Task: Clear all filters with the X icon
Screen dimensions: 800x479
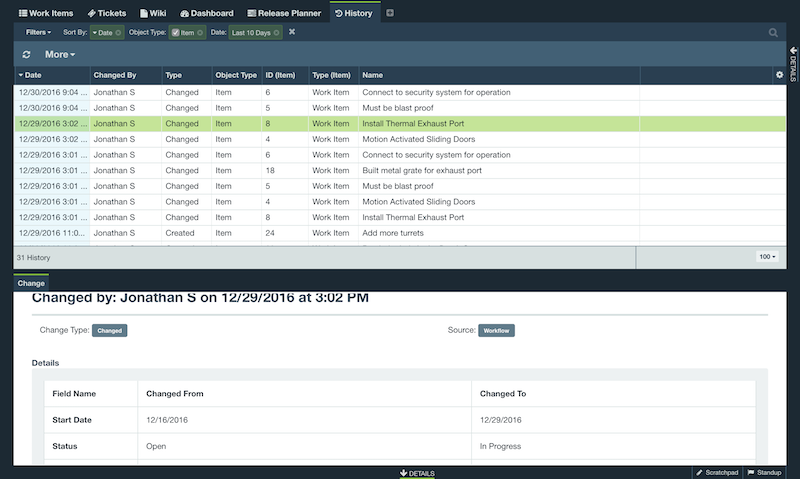Action: [x=292, y=32]
